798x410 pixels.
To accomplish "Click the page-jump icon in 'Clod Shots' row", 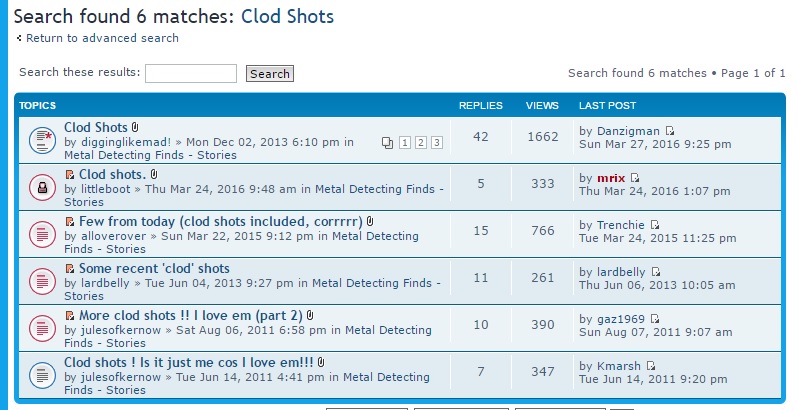I will [387, 143].
